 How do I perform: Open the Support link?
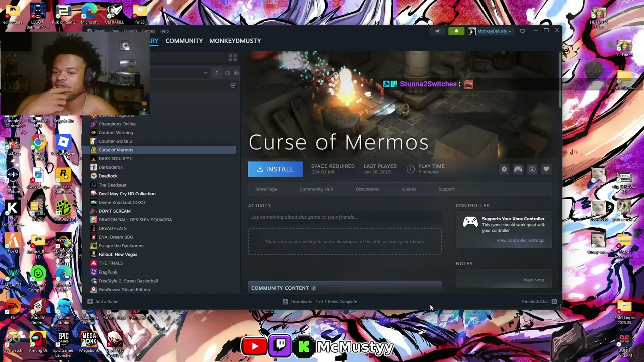tap(446, 189)
